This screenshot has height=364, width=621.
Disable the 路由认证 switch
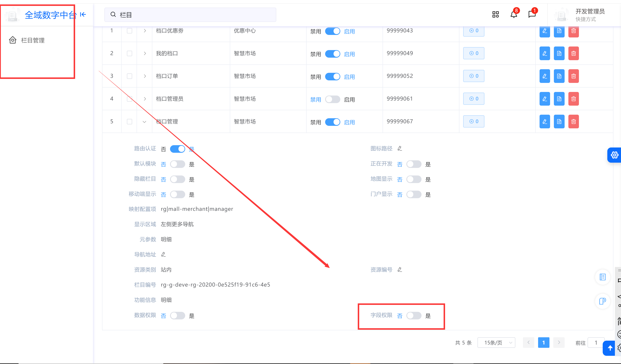(x=177, y=149)
